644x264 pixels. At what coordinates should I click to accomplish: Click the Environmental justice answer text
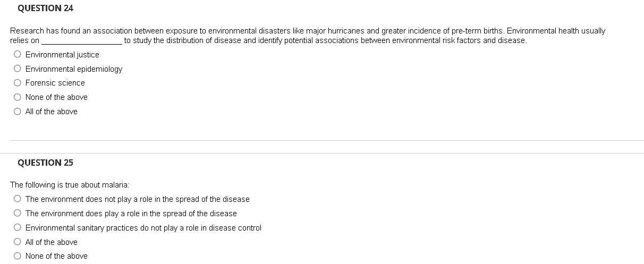(62, 55)
